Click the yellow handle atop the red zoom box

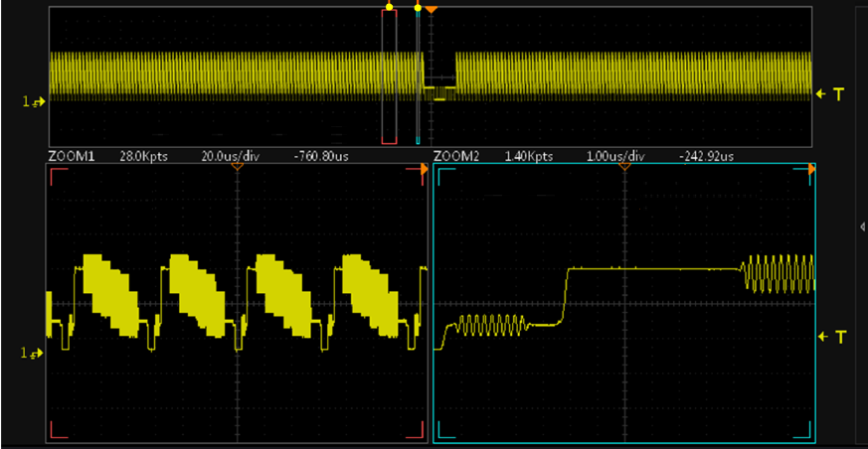[x=389, y=7]
